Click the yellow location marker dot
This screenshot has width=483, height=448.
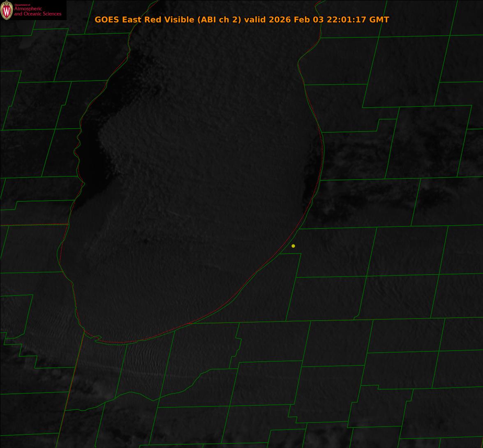(x=293, y=246)
